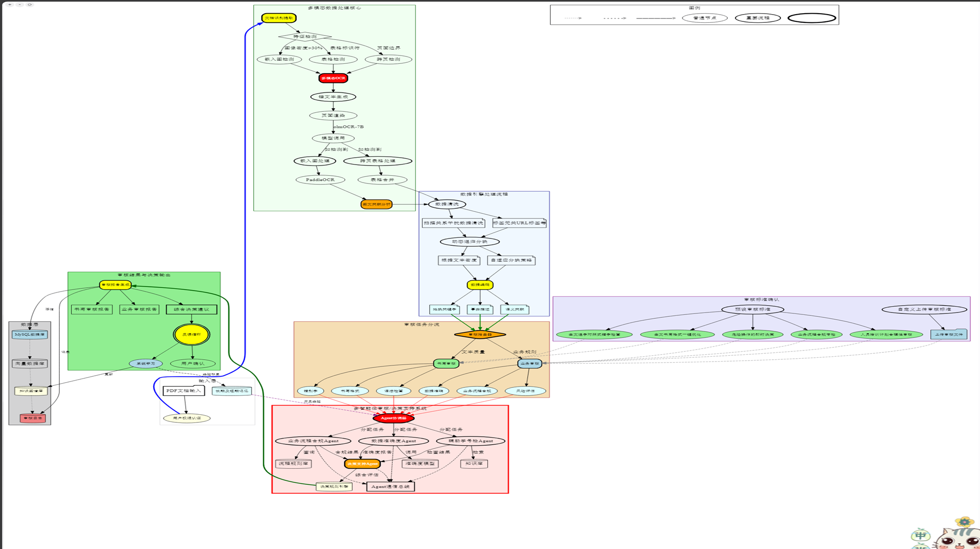Click the 上传审核文件 folder node
The height and width of the screenshot is (549, 980).
click(x=949, y=334)
